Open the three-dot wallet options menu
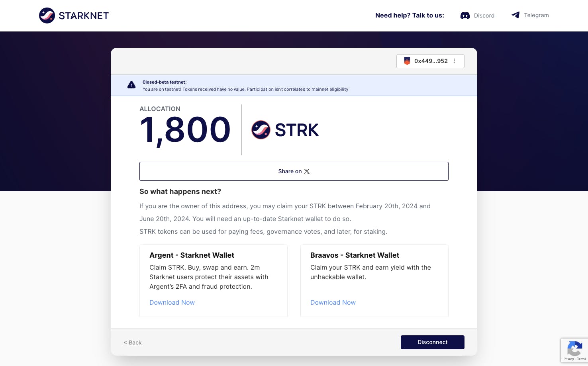This screenshot has width=588, height=366. (454, 61)
